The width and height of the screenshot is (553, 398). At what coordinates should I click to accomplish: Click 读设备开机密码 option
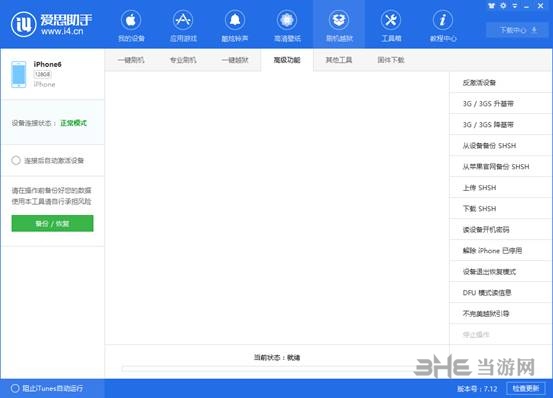pos(500,229)
